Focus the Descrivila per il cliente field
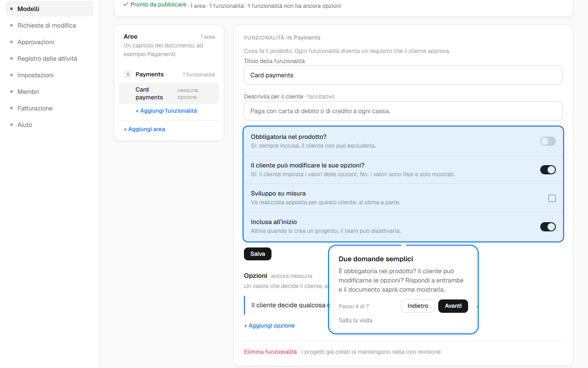 click(x=403, y=111)
